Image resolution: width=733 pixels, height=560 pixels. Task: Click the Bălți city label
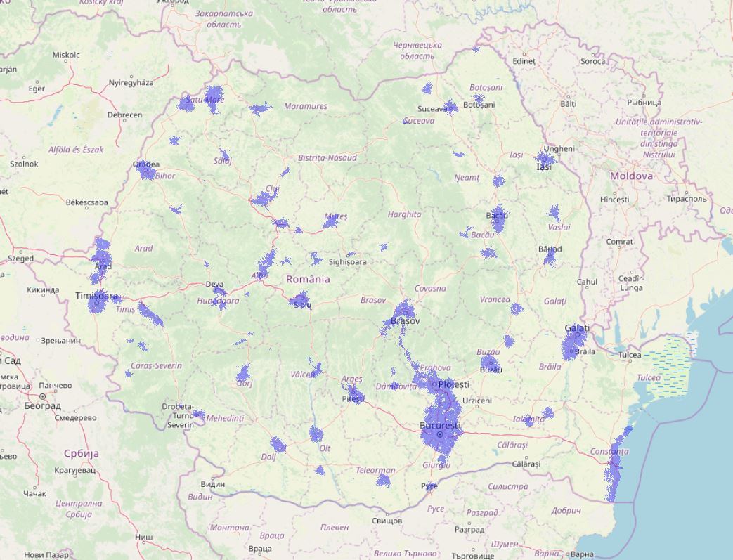click(x=569, y=104)
